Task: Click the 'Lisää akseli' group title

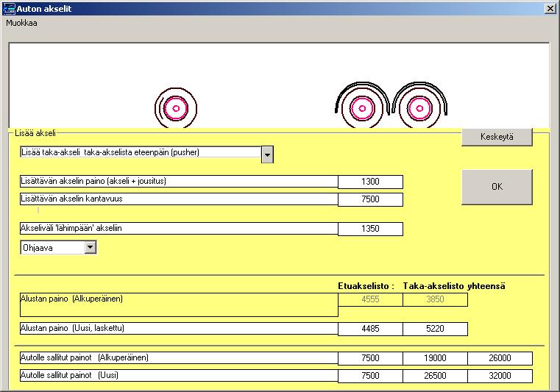Action: pyautogui.click(x=35, y=133)
